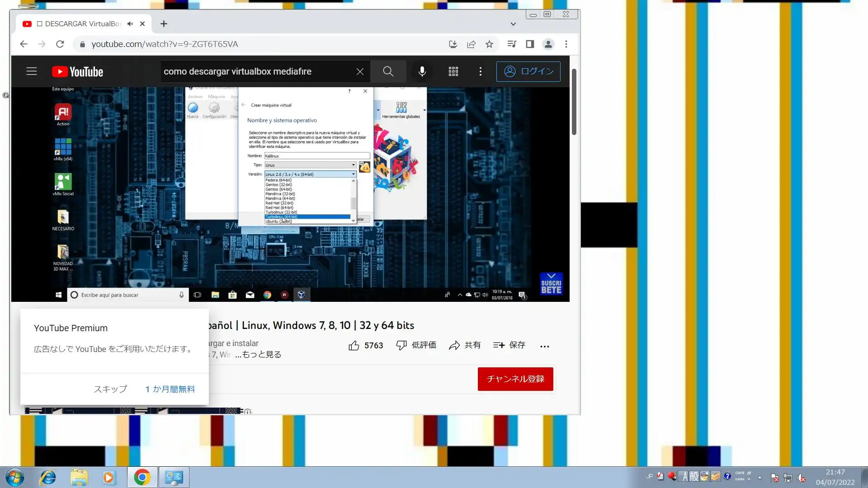This screenshot has width=868, height=488.
Task: Click the YouTube voice search microphone
Action: 422,71
